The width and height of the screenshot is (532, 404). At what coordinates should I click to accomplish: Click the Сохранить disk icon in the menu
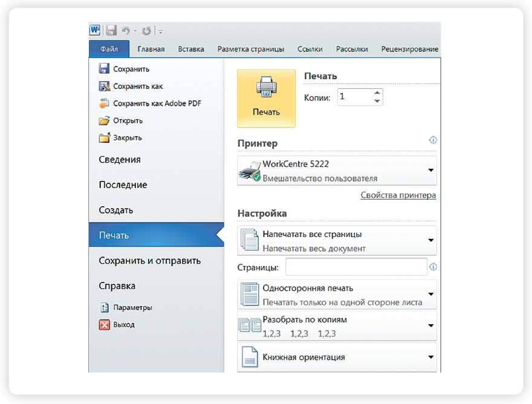click(x=104, y=68)
